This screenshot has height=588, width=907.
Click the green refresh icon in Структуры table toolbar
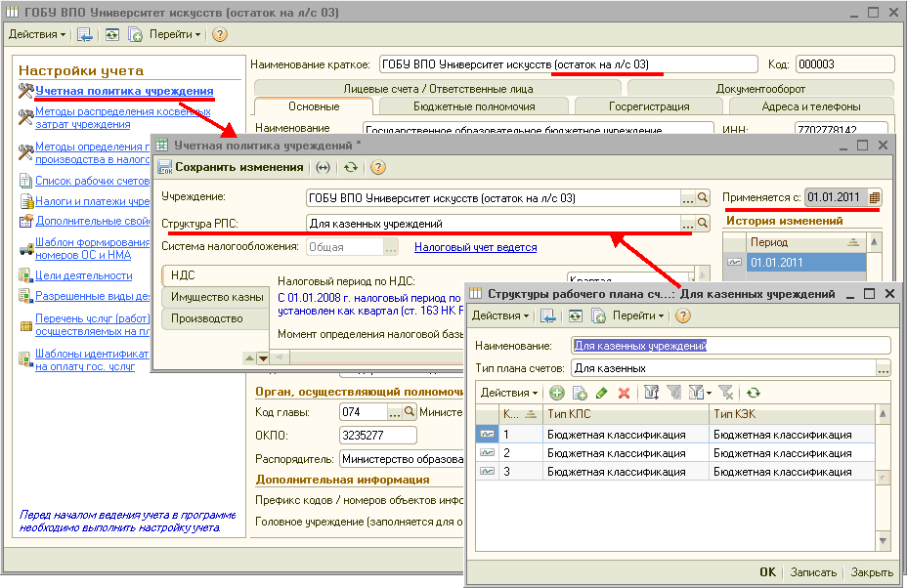tap(753, 393)
